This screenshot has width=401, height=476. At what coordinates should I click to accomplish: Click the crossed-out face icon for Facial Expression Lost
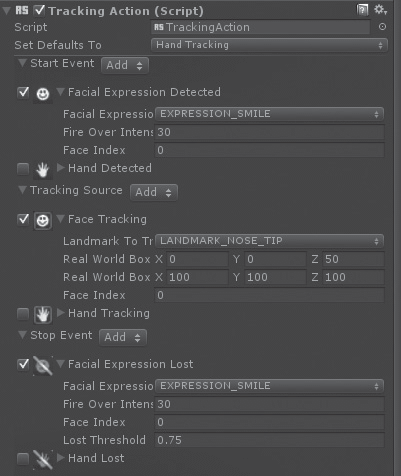click(x=43, y=366)
